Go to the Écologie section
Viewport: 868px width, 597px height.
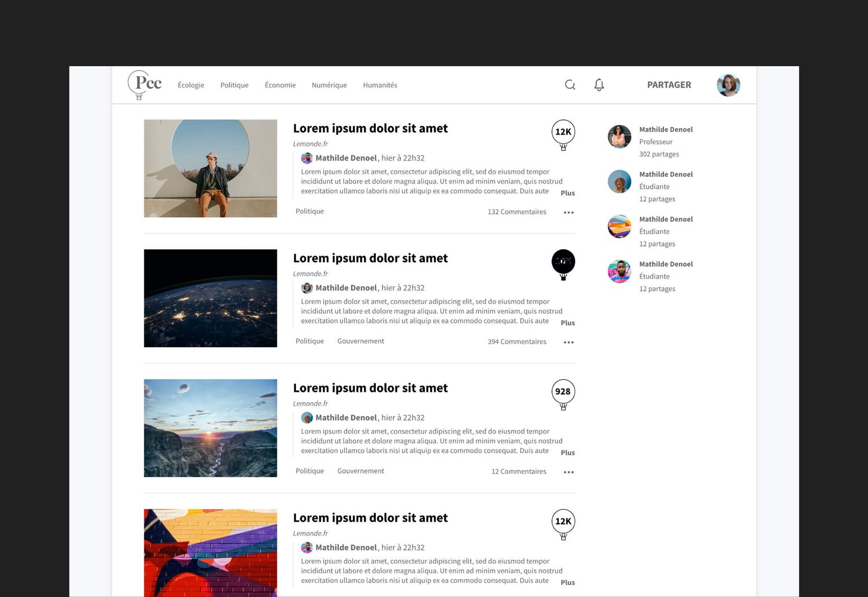[191, 85]
